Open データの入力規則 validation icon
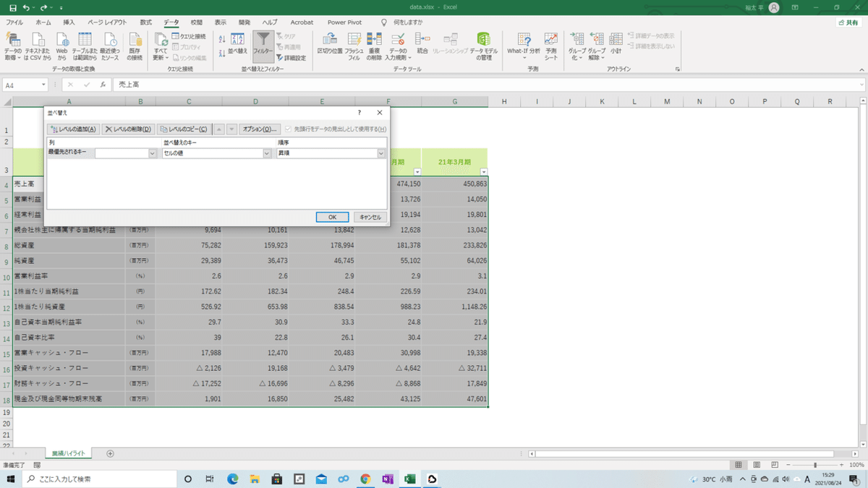868x488 pixels. (398, 46)
